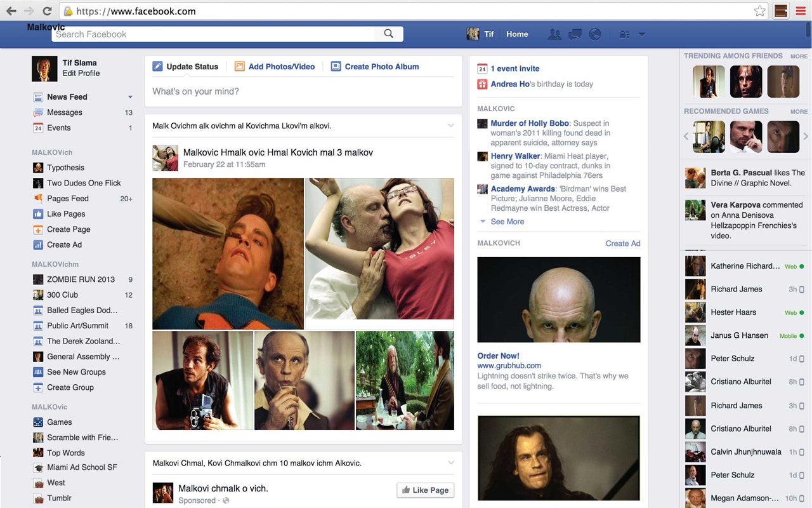Advance the recommended games carousel with right arrow
Screen dimensions: 812x508
(806, 136)
